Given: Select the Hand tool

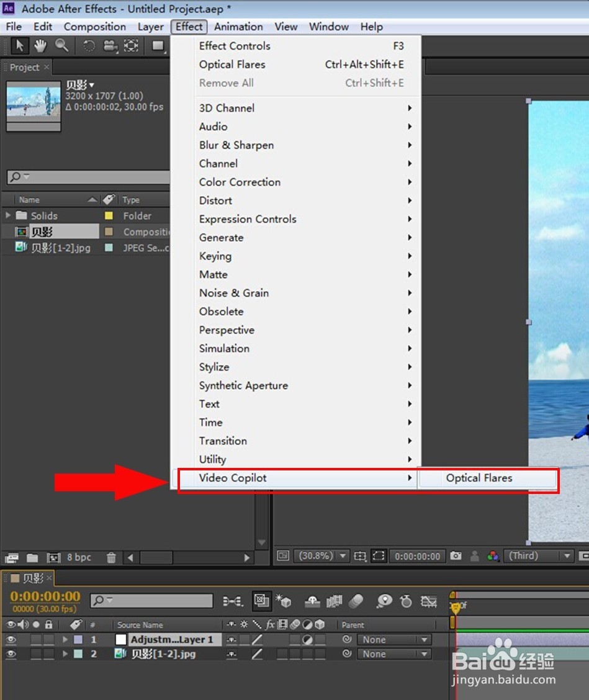Looking at the screenshot, I should pos(40,45).
